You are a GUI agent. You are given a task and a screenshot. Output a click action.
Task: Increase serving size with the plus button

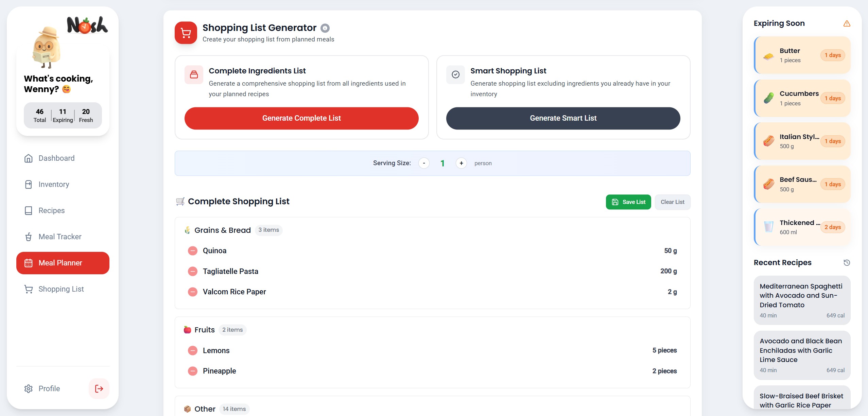461,163
